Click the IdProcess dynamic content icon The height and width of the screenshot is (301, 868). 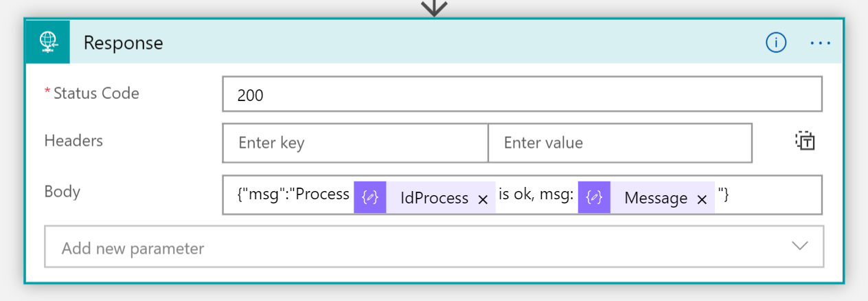coord(370,198)
